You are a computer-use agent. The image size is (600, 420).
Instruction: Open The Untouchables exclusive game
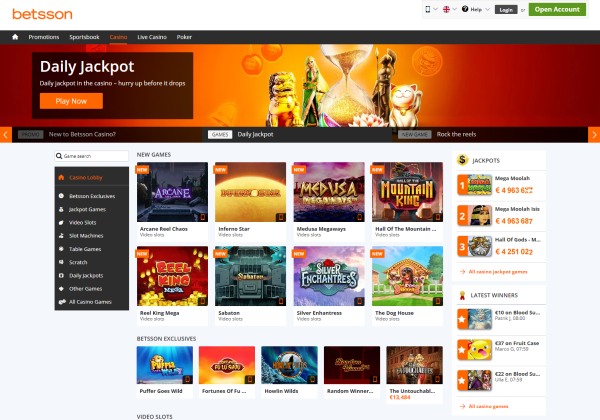click(414, 365)
